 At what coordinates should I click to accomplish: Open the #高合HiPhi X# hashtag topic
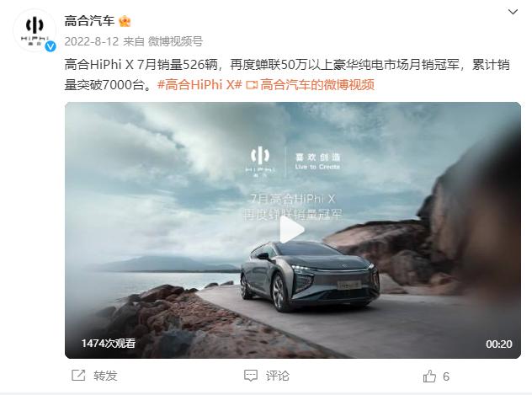tap(199, 84)
